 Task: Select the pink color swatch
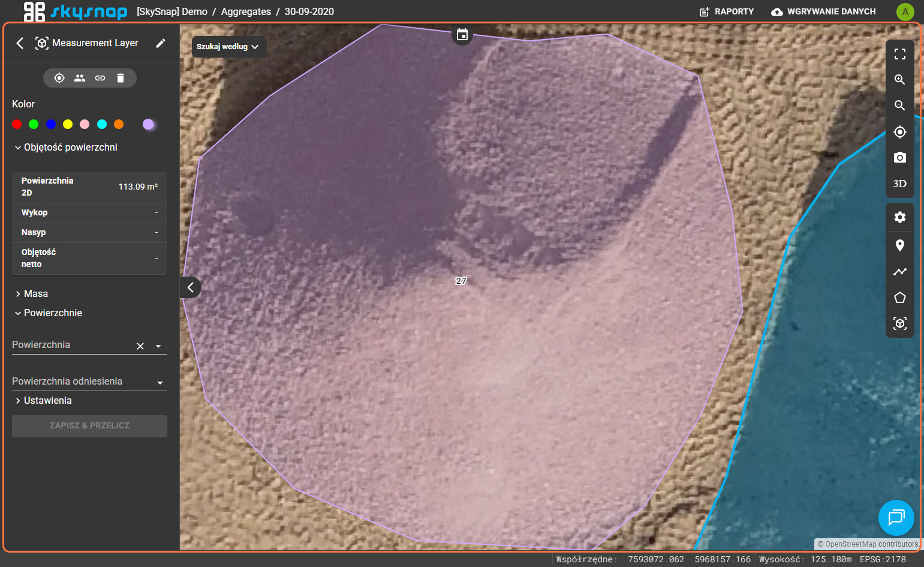coord(85,124)
